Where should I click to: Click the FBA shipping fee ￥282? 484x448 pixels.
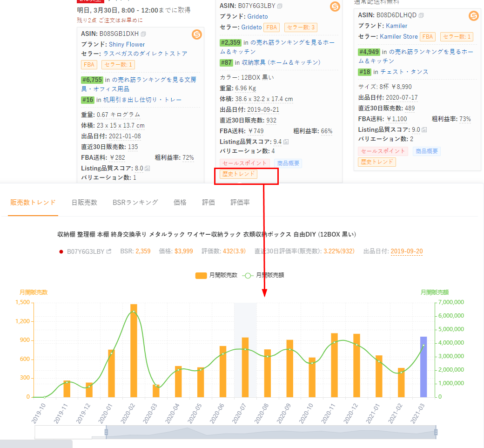tap(117, 157)
